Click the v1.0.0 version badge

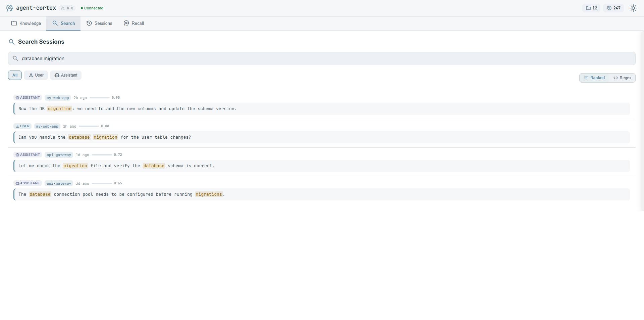[x=67, y=8]
